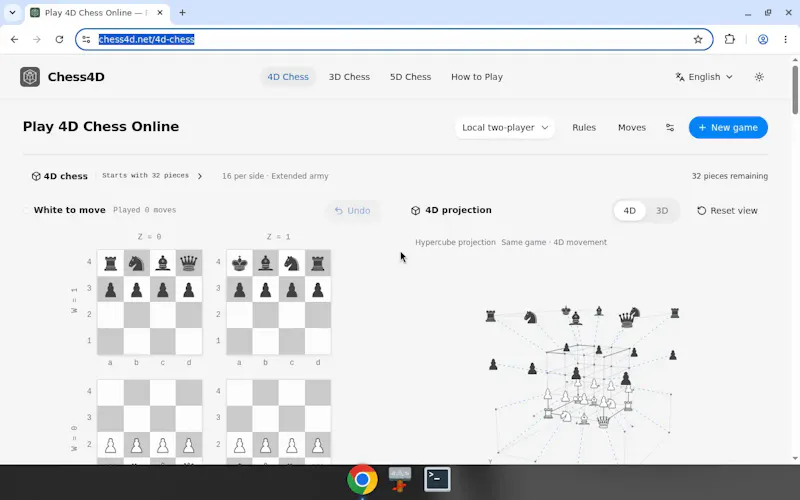
Task: Select the black pawn on d3 in Z=1 board
Action: coord(318,289)
